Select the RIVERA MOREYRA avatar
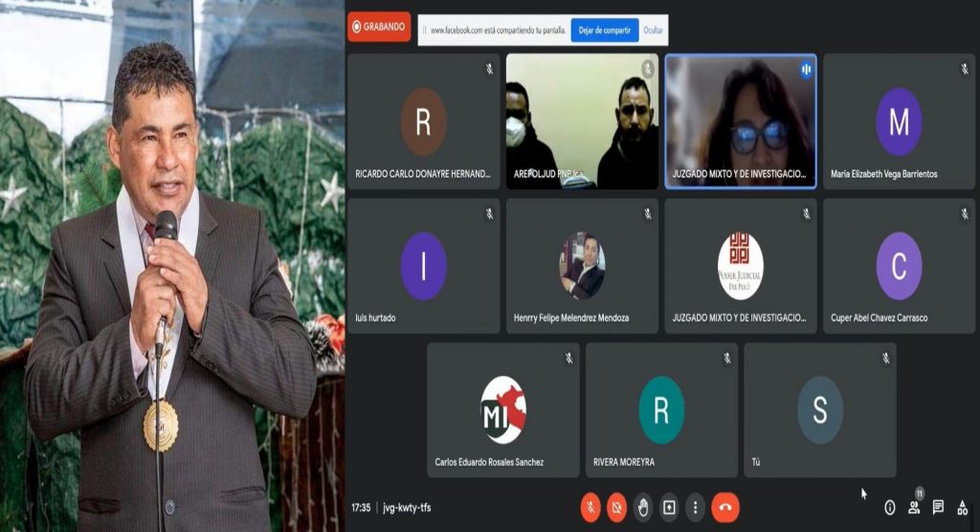The image size is (980, 532). (x=661, y=410)
